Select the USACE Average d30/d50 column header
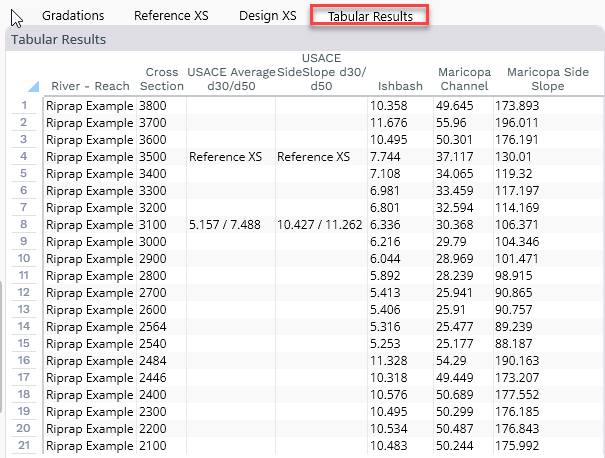The height and width of the screenshot is (458, 605). [x=231, y=79]
